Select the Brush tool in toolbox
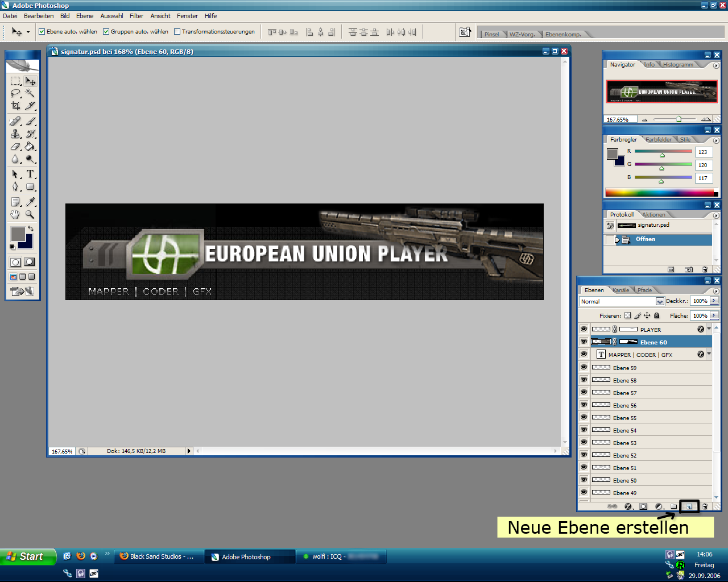Viewport: 728px width, 582px height. (30, 121)
